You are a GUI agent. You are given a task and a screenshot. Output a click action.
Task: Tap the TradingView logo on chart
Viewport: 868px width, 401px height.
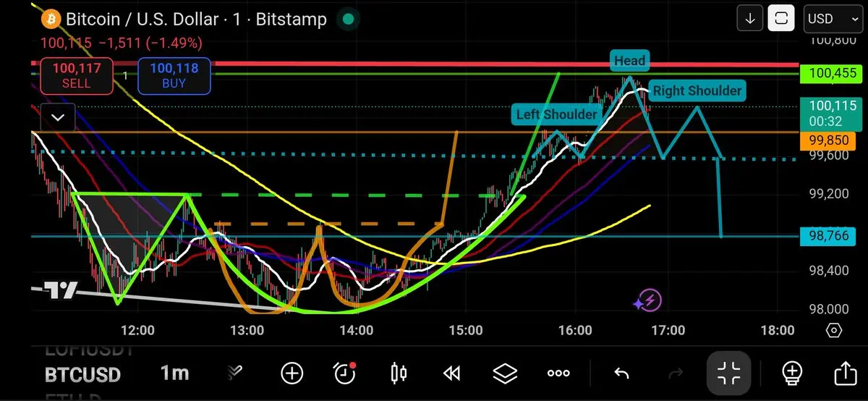point(61,290)
